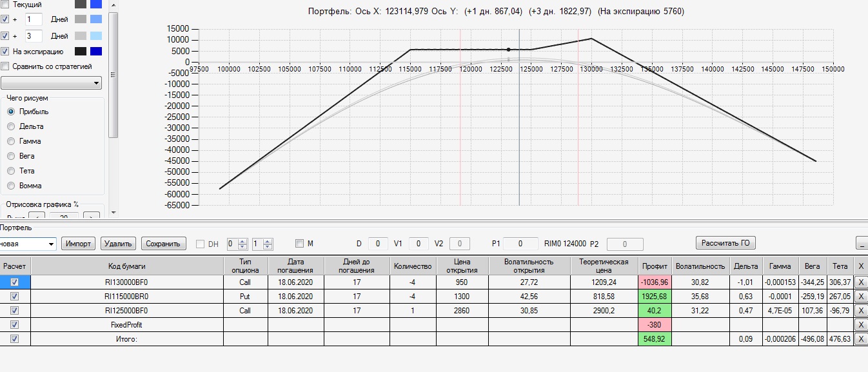Viewport: 868px width, 372px height.
Task: Pick gray swatch for +1 Дней line
Action: point(81,19)
